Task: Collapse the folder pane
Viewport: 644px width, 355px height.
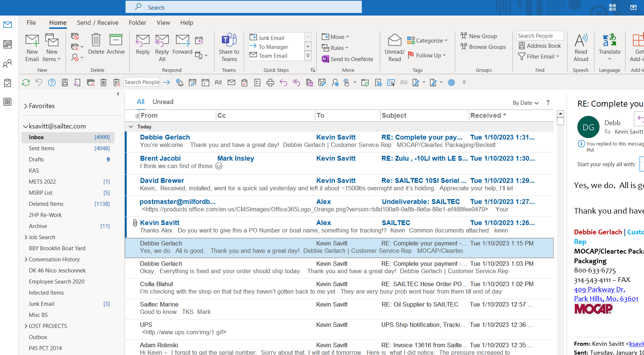Action: coord(118,94)
